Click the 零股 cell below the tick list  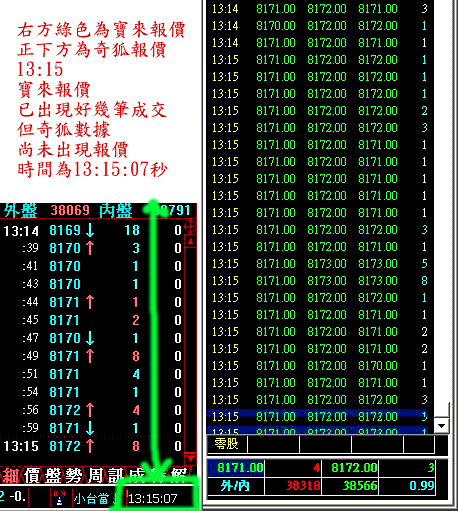click(x=227, y=444)
